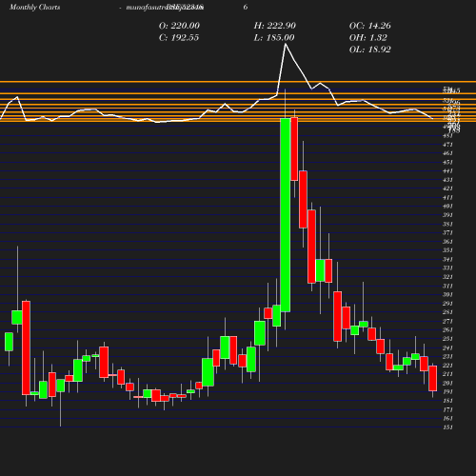Click the 291 price axis label

(x=447, y=304)
